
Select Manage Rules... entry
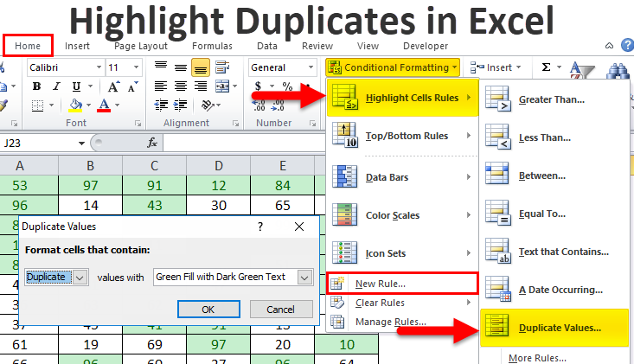click(390, 322)
